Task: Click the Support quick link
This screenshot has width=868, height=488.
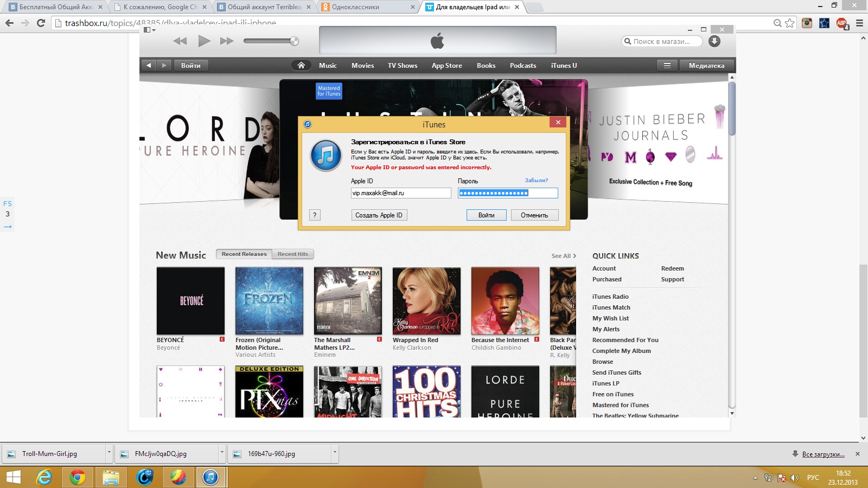Action: click(673, 279)
